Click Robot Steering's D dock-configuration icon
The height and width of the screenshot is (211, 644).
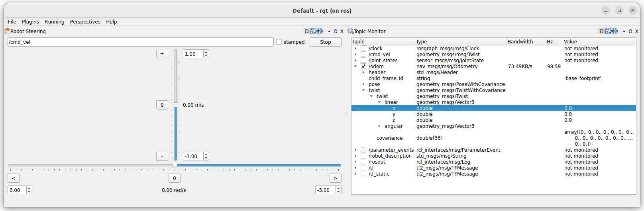306,31
